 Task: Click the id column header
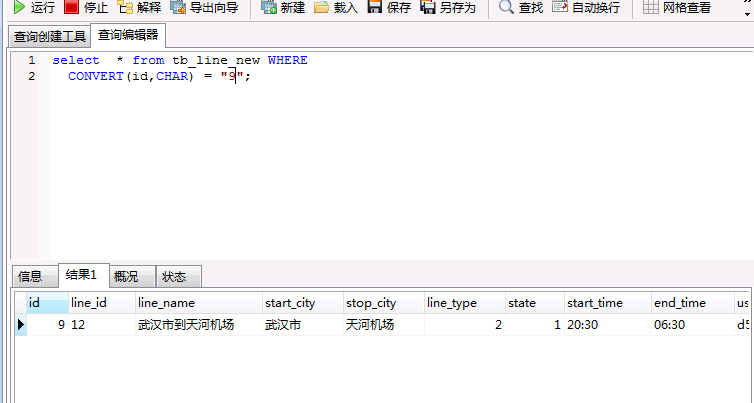click(47, 303)
